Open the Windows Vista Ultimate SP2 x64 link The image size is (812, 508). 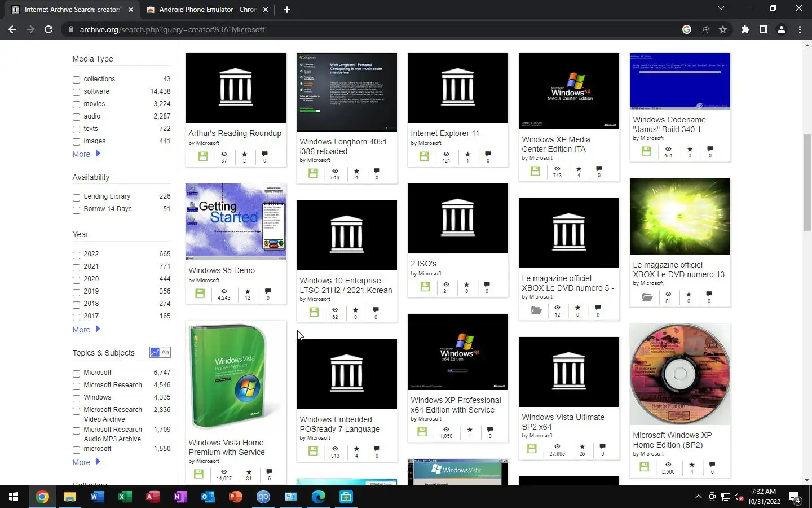563,422
